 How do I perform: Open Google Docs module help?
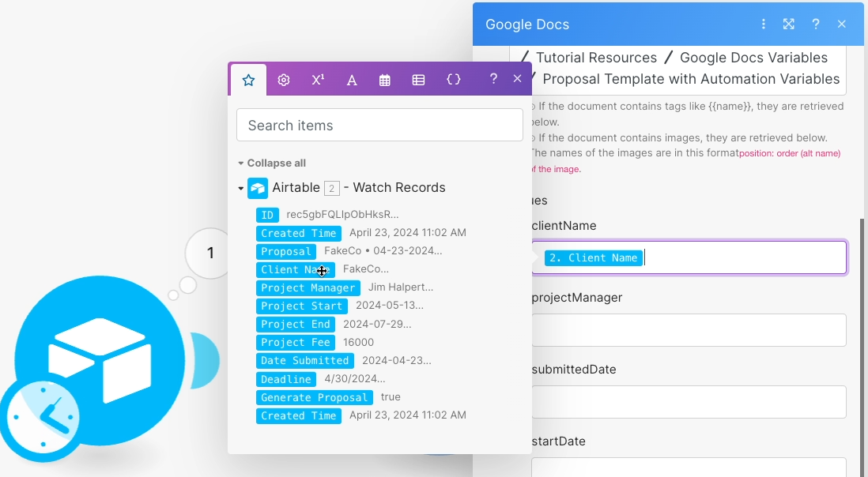click(x=815, y=24)
